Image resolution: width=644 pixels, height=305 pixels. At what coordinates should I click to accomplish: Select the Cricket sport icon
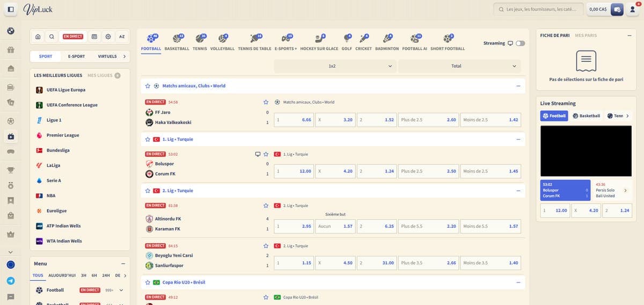pos(363,39)
